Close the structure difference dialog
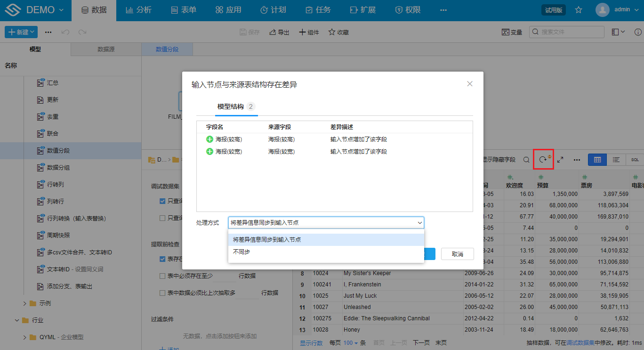 coord(469,84)
